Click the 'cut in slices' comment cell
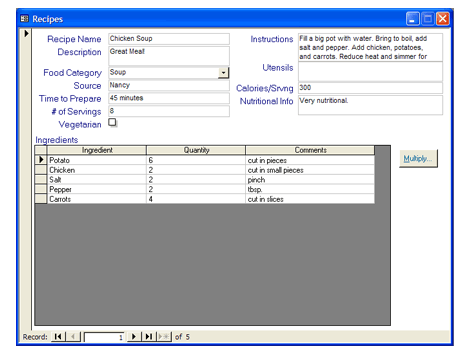Viewport: 473px width, 362px height. coord(310,199)
